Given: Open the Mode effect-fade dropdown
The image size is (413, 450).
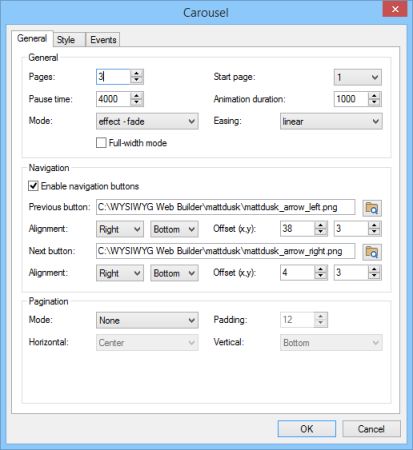Looking at the screenshot, I should coord(147,121).
